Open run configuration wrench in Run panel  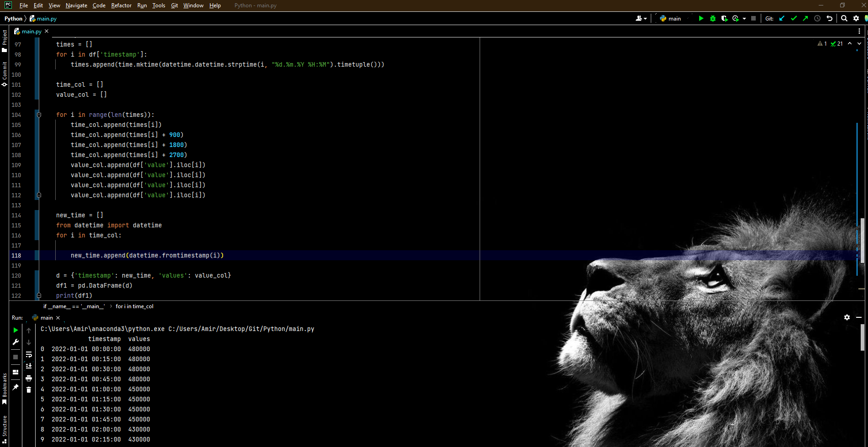[16, 342]
